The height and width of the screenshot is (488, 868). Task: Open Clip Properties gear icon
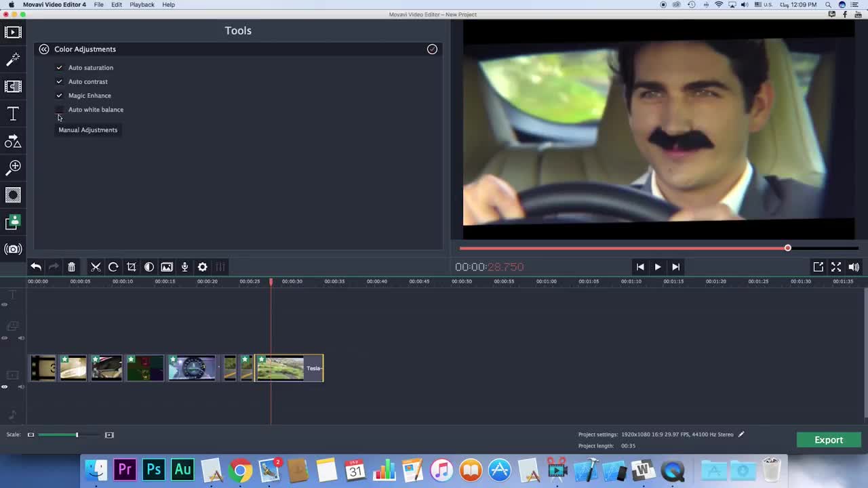[202, 267]
